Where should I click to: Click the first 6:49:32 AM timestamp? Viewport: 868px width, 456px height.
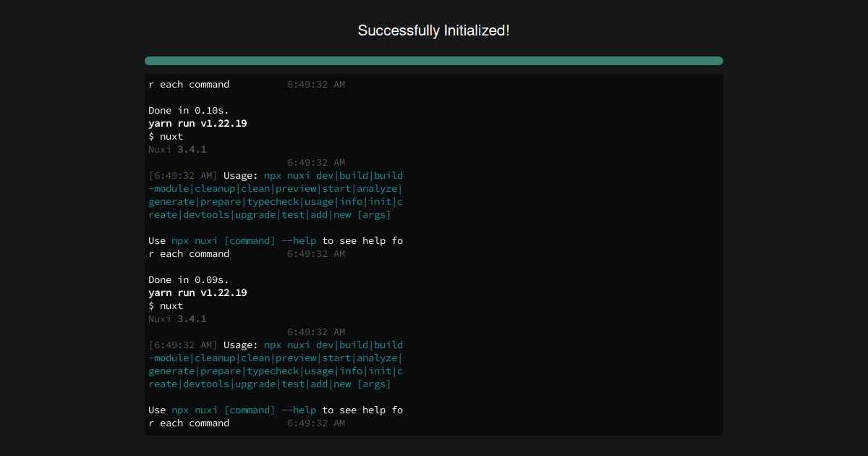click(x=317, y=84)
